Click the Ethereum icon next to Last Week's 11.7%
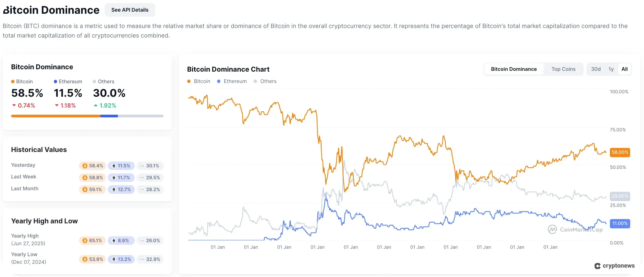The image size is (644, 277). tap(114, 178)
